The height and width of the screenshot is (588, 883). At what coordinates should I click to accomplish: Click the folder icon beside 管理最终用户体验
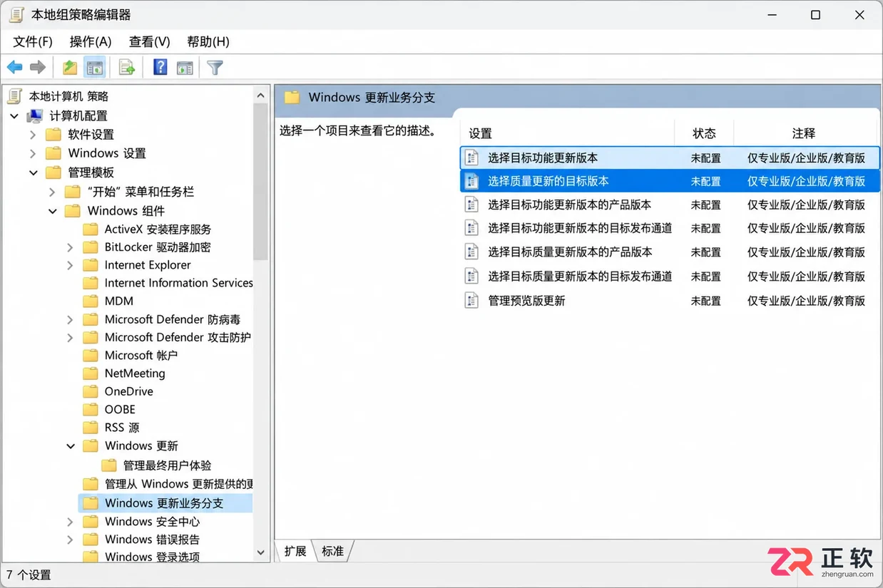click(x=108, y=465)
